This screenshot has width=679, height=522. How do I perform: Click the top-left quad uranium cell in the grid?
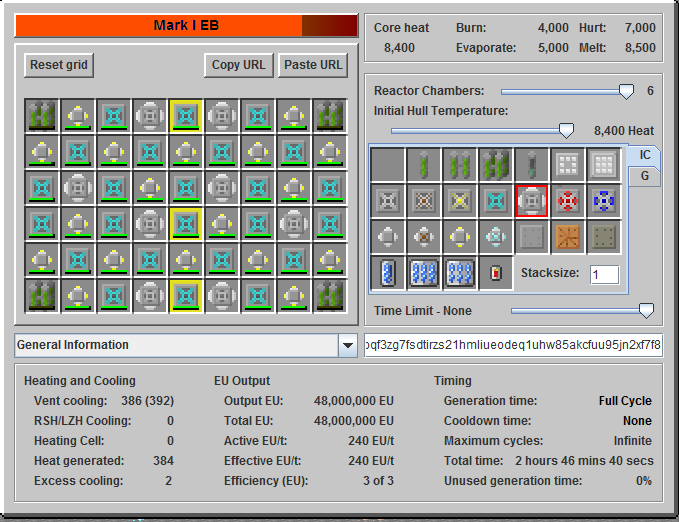(x=42, y=116)
